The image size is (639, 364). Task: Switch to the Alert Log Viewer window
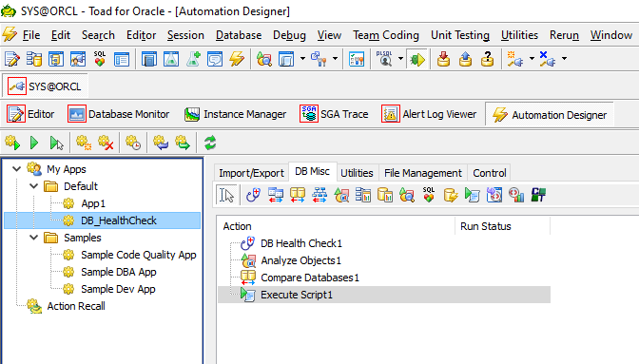429,114
